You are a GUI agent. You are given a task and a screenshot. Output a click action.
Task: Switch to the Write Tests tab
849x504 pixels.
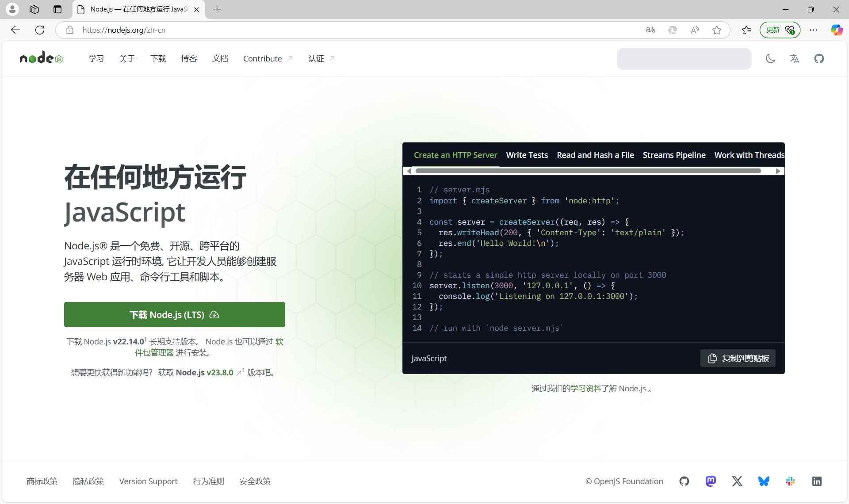click(x=527, y=155)
